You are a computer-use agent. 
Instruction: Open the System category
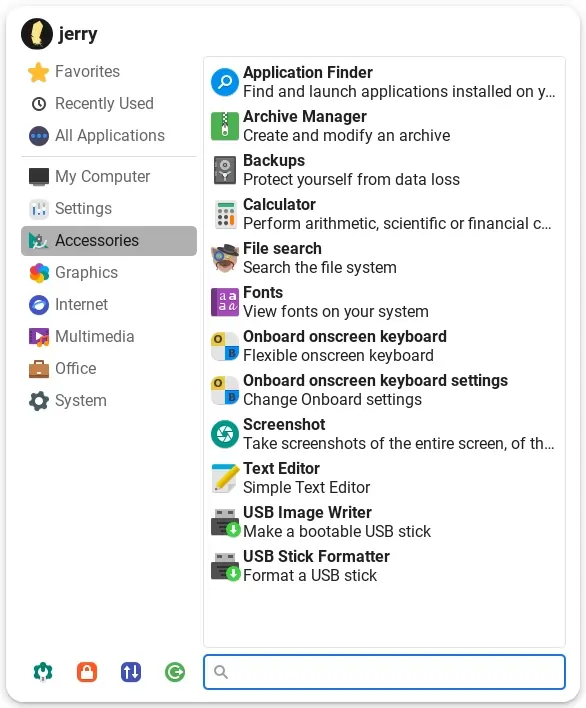[x=109, y=401]
